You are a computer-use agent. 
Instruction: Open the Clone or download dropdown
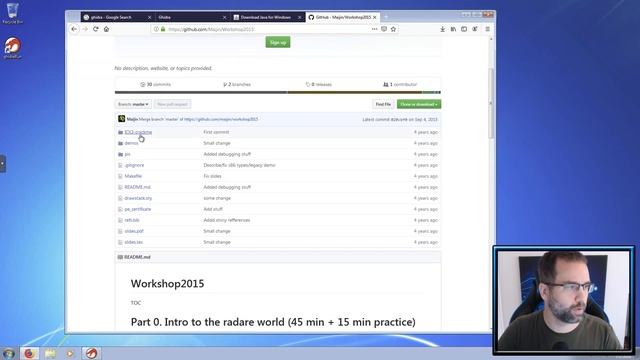[419, 104]
